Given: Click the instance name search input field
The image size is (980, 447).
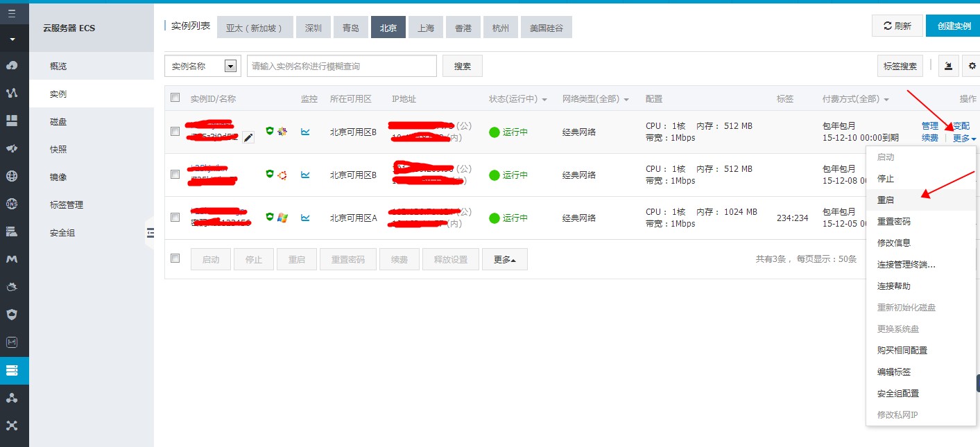Looking at the screenshot, I should click(x=341, y=66).
